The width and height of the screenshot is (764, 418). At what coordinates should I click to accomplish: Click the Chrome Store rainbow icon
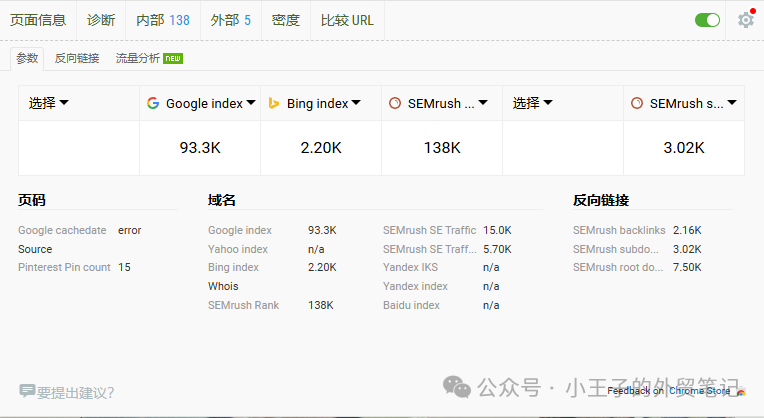pos(740,391)
